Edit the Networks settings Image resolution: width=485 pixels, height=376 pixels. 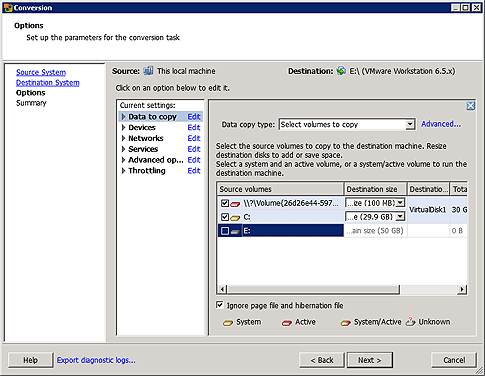pyautogui.click(x=194, y=138)
